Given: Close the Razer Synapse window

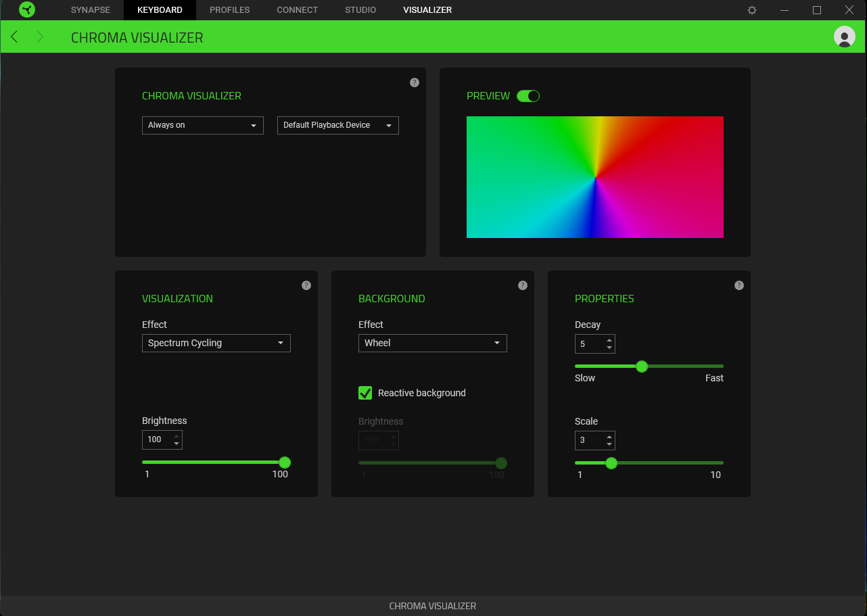Looking at the screenshot, I should click(x=849, y=10).
